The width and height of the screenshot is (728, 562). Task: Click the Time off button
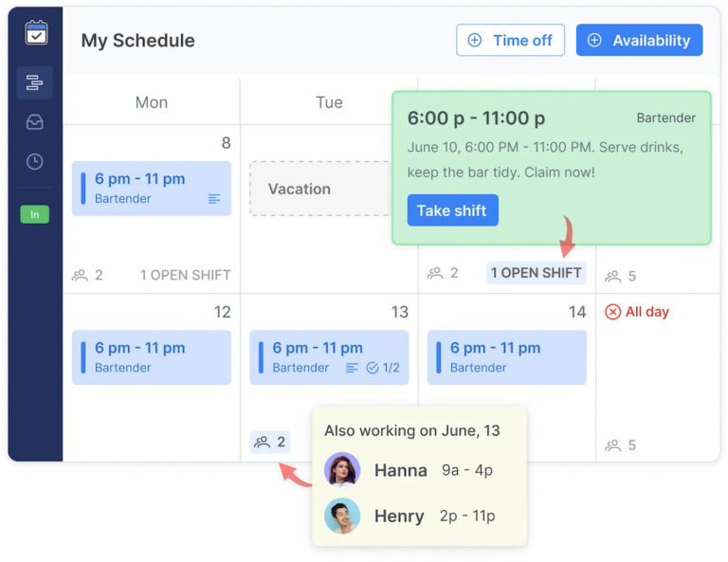pyautogui.click(x=510, y=41)
